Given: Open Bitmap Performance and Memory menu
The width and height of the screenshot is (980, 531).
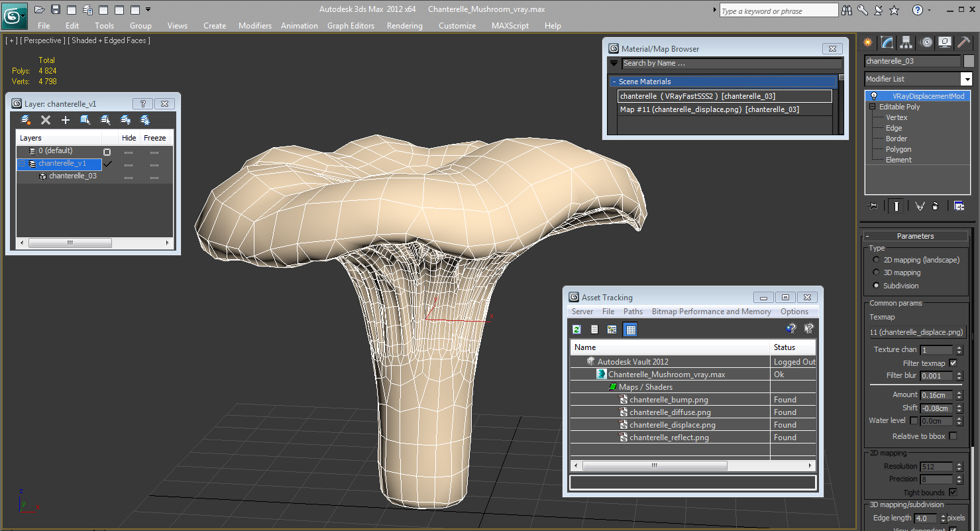Looking at the screenshot, I should tap(711, 312).
